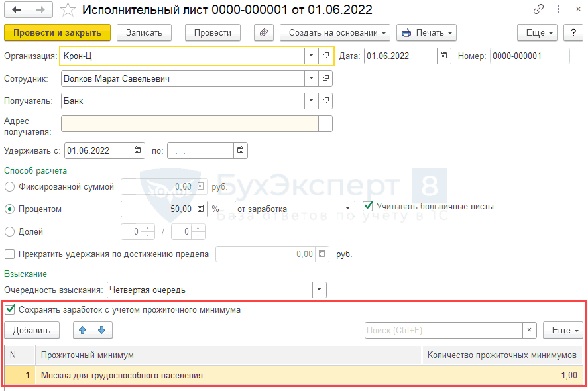
Task: Toggle Учитывать больничные листы checkbox
Action: [369, 206]
